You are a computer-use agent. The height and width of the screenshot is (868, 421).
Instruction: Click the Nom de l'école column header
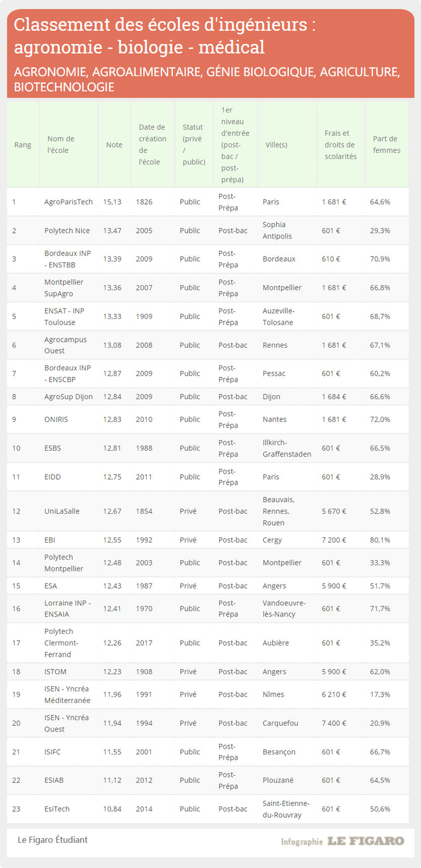tap(61, 145)
